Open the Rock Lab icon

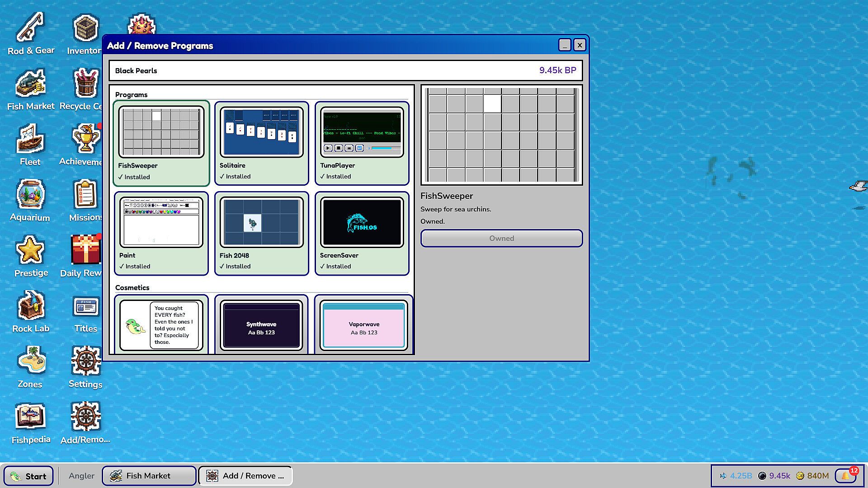pos(31,312)
